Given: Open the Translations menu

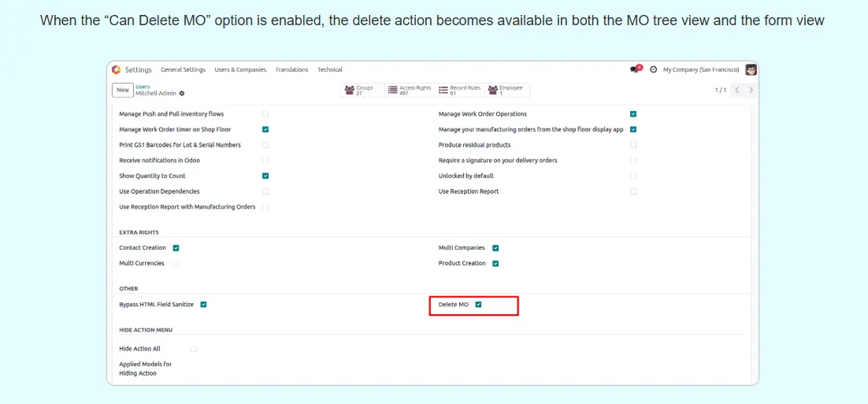Looking at the screenshot, I should pyautogui.click(x=291, y=69).
